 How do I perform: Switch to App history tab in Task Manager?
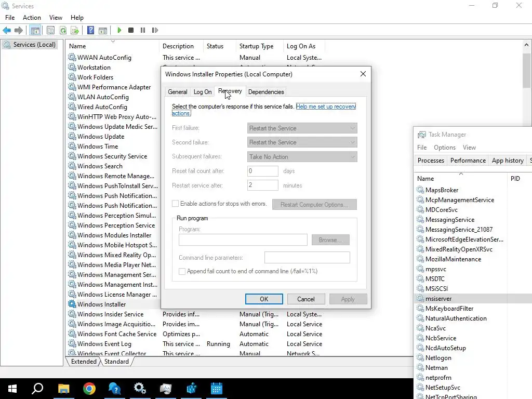pos(508,161)
